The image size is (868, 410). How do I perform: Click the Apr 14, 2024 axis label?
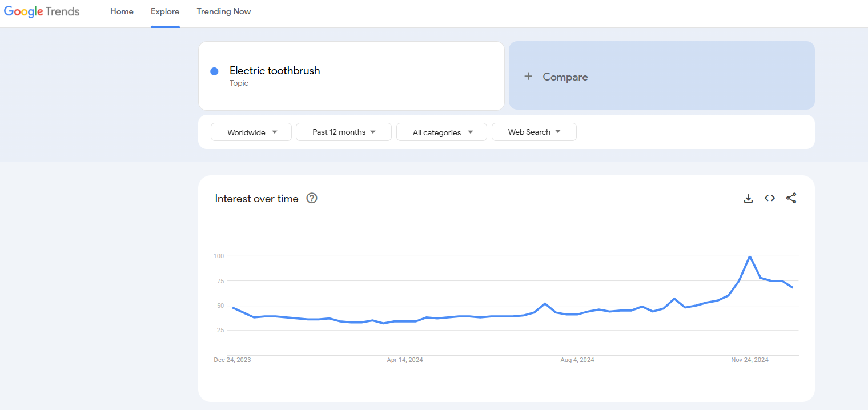click(x=405, y=360)
